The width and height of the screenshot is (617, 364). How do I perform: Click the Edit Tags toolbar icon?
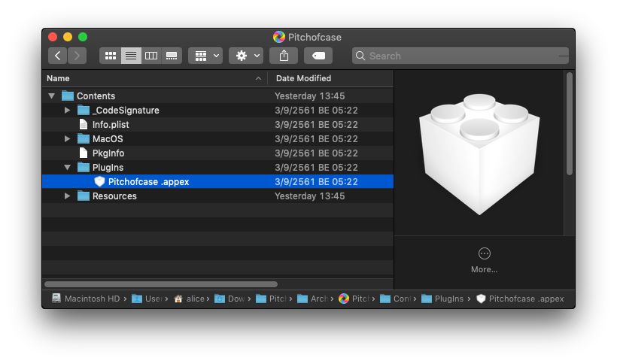(x=318, y=56)
